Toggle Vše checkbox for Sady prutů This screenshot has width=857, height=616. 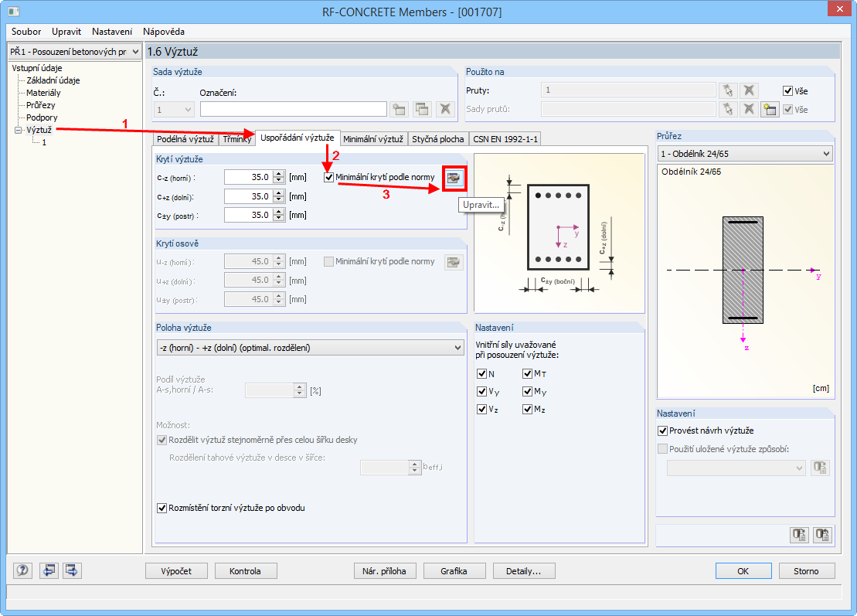[787, 109]
